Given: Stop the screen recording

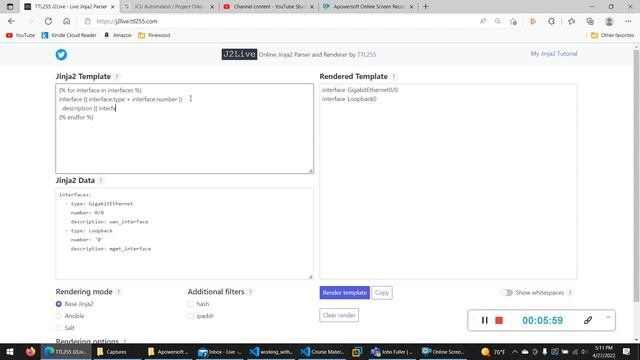Looking at the screenshot, I should pos(499,320).
